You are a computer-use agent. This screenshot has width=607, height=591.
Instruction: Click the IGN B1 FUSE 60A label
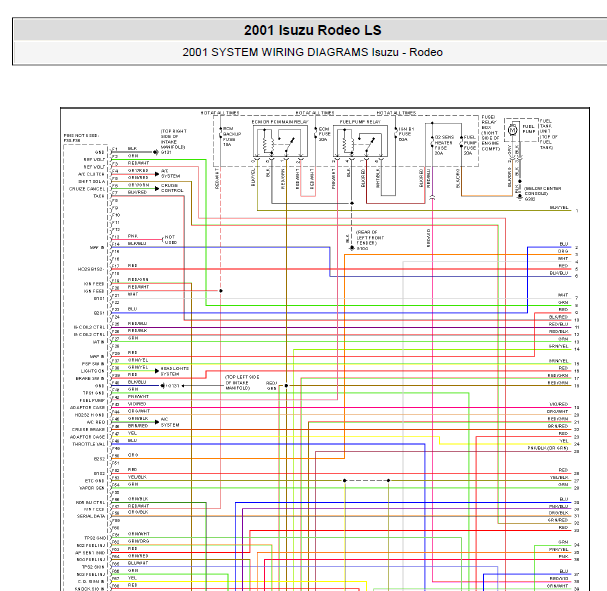pyautogui.click(x=406, y=134)
